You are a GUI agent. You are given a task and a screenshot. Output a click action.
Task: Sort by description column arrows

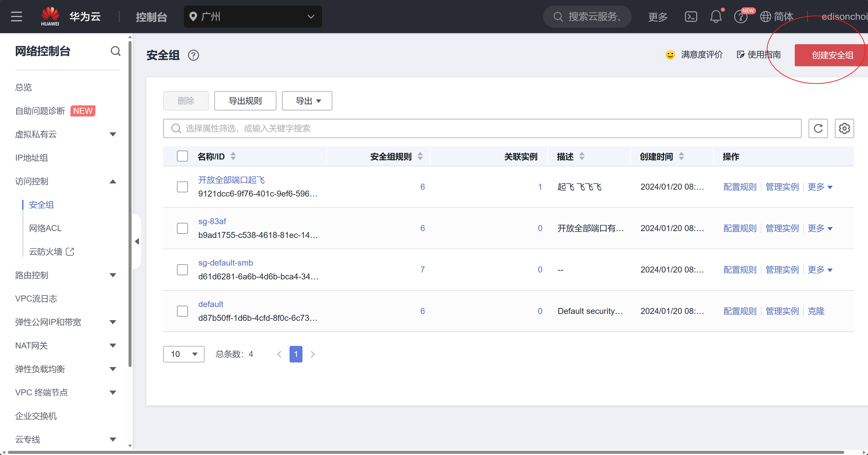pos(582,156)
